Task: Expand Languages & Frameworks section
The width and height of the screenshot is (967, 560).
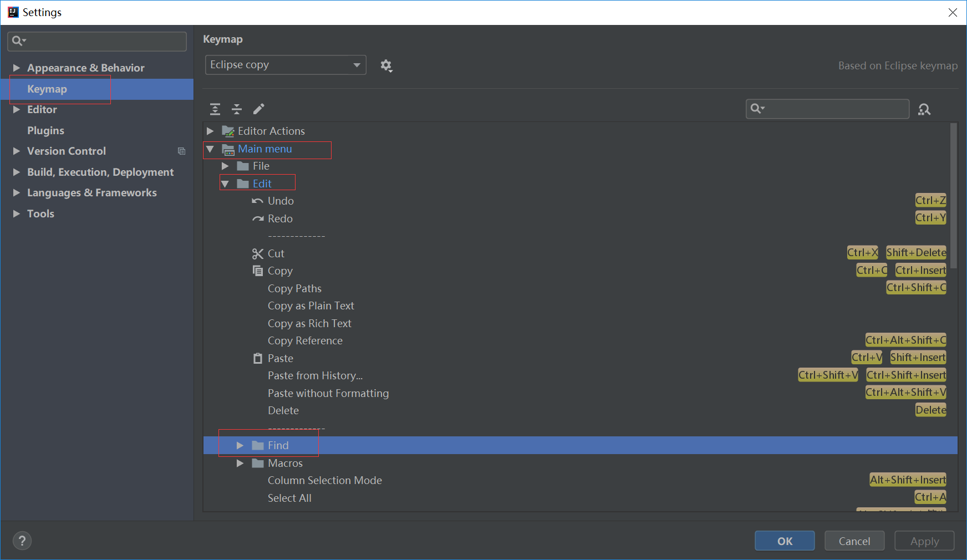Action: pyautogui.click(x=17, y=192)
